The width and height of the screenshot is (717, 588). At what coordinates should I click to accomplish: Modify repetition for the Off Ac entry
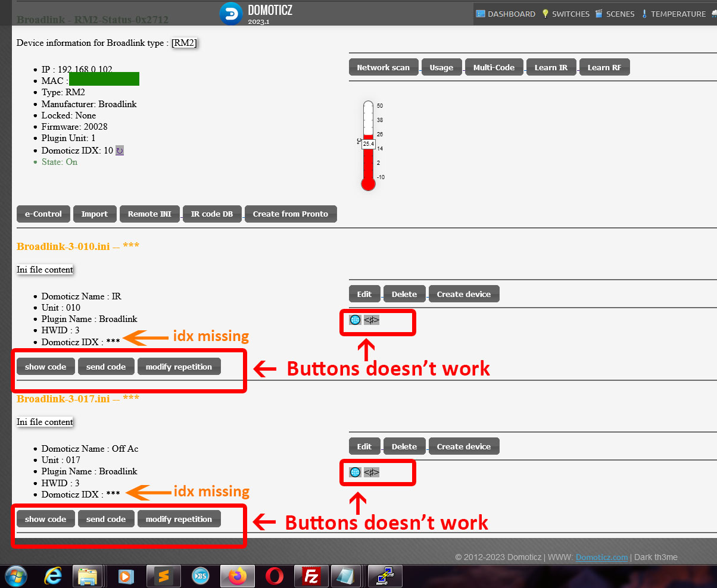(x=179, y=519)
